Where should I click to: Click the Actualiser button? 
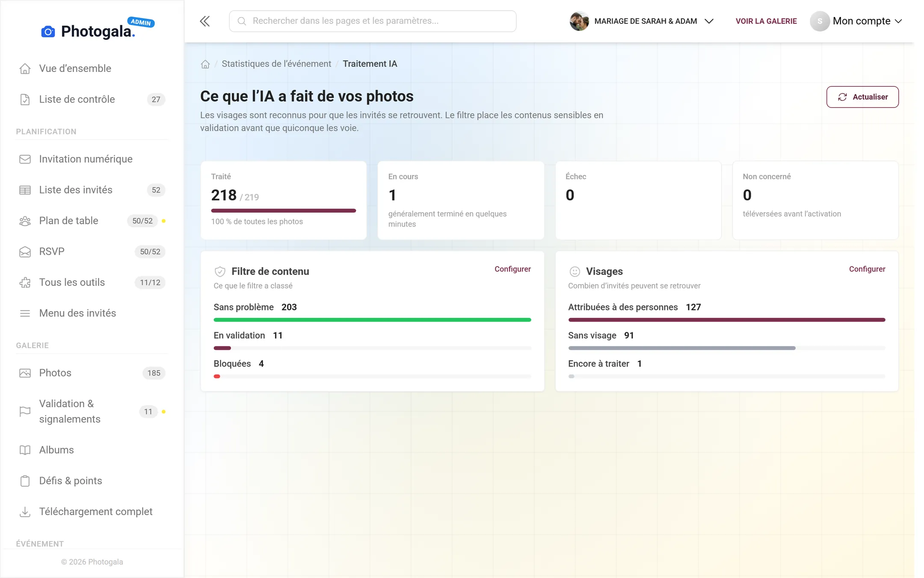[862, 97]
